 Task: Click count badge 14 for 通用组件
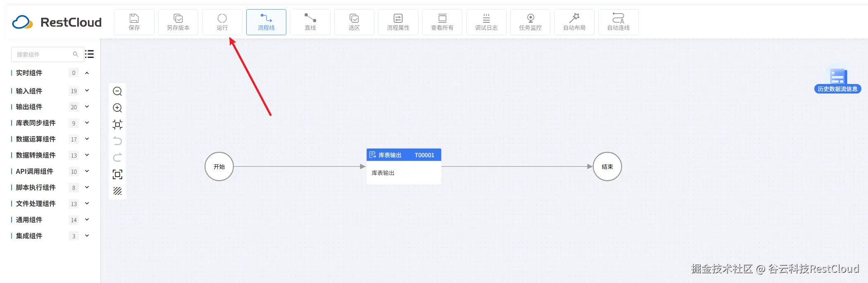(x=74, y=220)
